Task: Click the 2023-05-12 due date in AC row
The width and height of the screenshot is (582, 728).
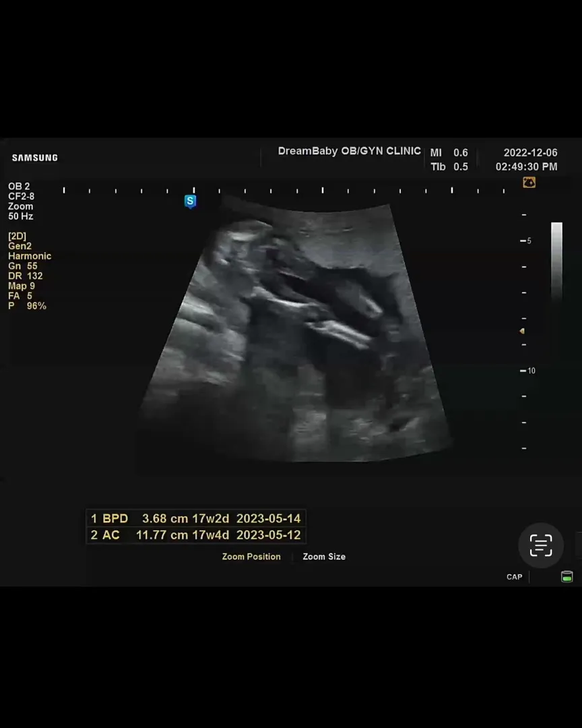Action: click(268, 535)
